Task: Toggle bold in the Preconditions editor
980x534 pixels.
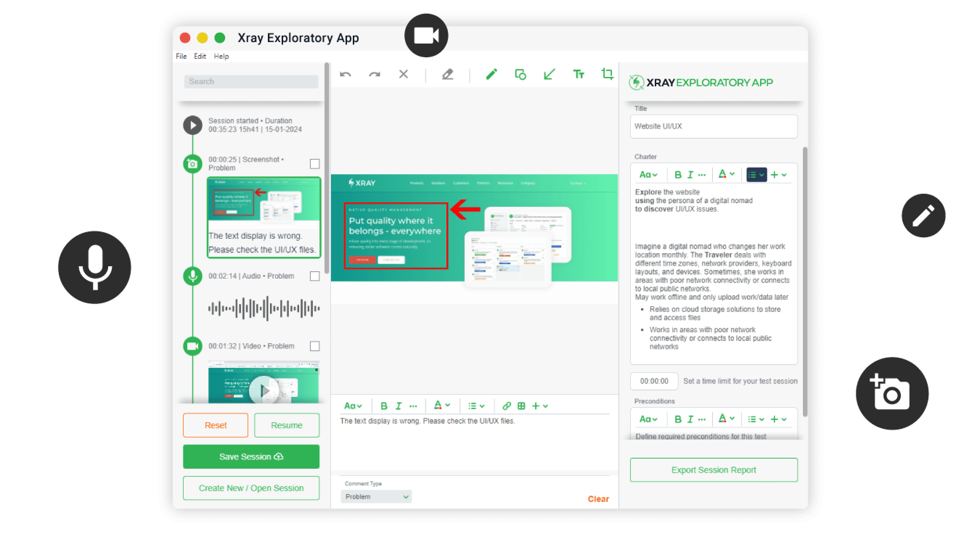Action: 677,419
